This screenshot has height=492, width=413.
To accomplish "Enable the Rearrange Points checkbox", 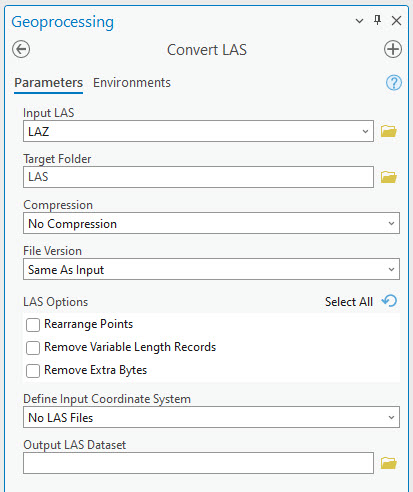I will (x=33, y=325).
